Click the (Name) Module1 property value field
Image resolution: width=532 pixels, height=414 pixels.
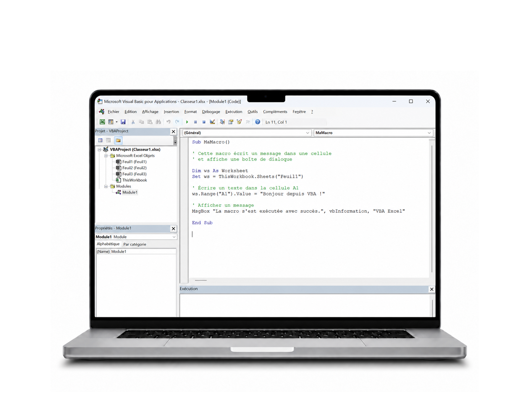coord(143,252)
